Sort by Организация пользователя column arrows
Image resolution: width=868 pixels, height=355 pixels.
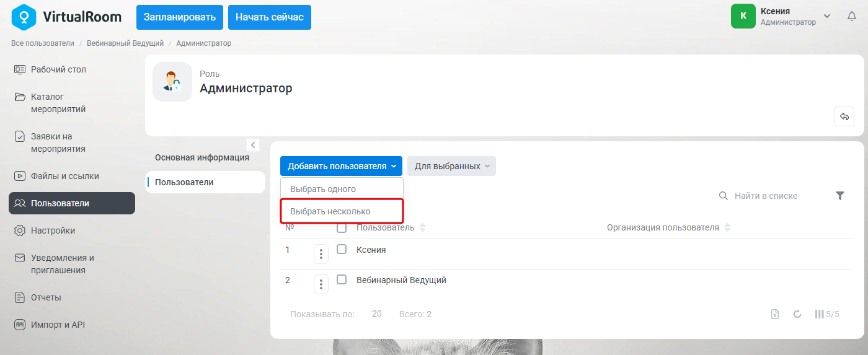pos(728,227)
